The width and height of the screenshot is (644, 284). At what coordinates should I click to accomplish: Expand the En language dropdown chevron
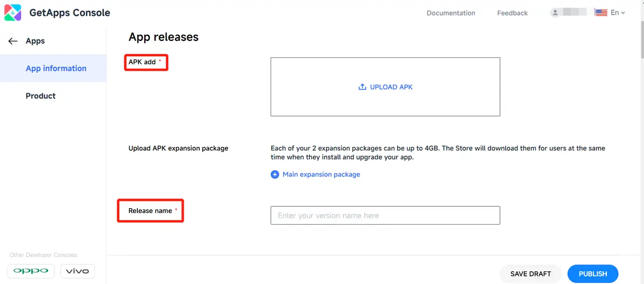623,13
